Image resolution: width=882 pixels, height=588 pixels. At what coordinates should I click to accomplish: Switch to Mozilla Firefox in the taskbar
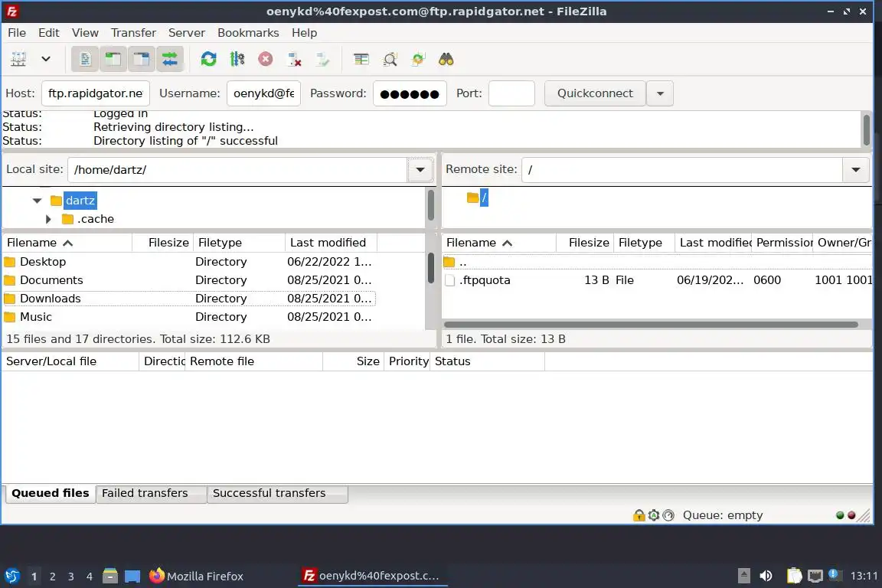(x=196, y=577)
